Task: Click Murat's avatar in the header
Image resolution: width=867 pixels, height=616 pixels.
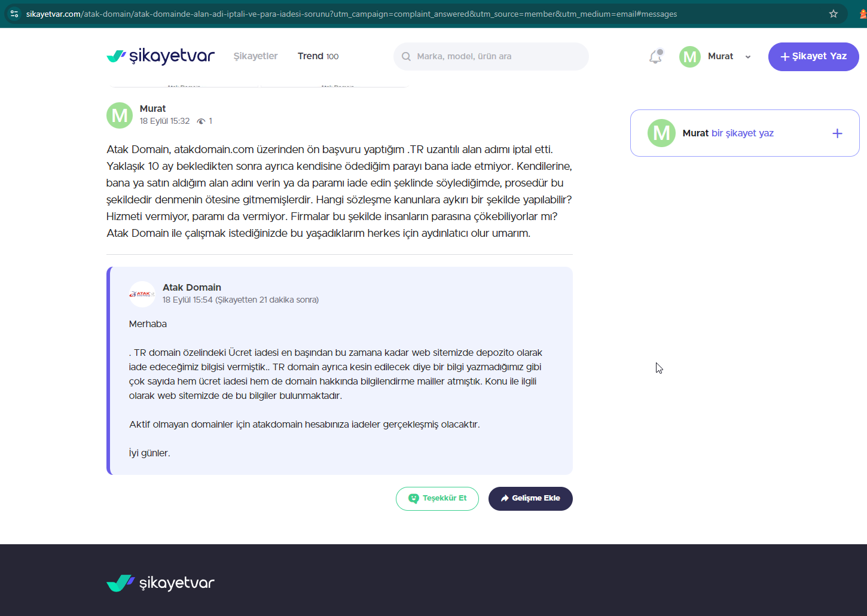Action: pyautogui.click(x=690, y=57)
